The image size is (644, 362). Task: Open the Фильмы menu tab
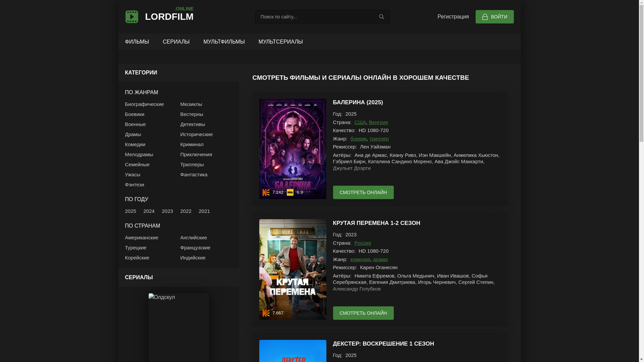point(137,42)
